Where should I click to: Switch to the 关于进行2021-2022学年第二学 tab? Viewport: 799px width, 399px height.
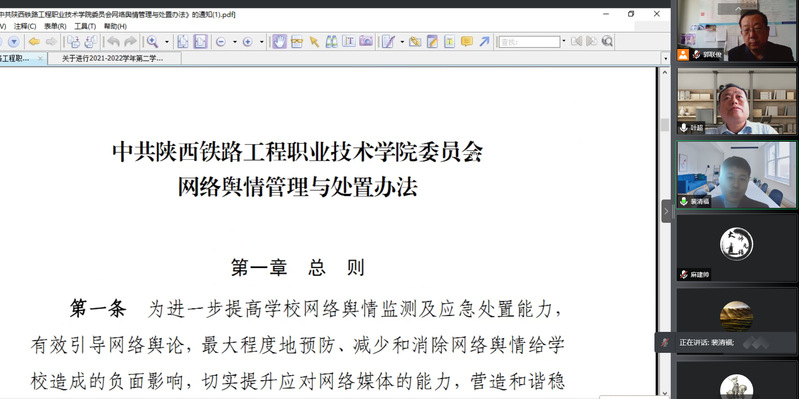[x=114, y=59]
